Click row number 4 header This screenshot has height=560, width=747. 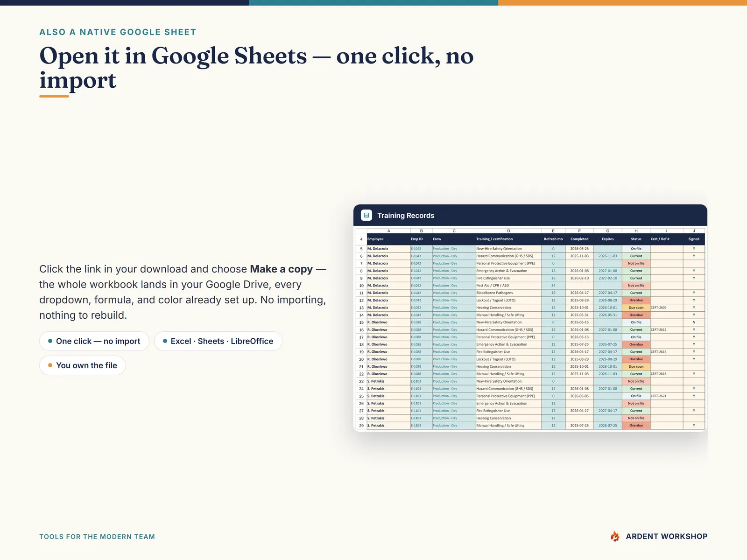(x=361, y=239)
